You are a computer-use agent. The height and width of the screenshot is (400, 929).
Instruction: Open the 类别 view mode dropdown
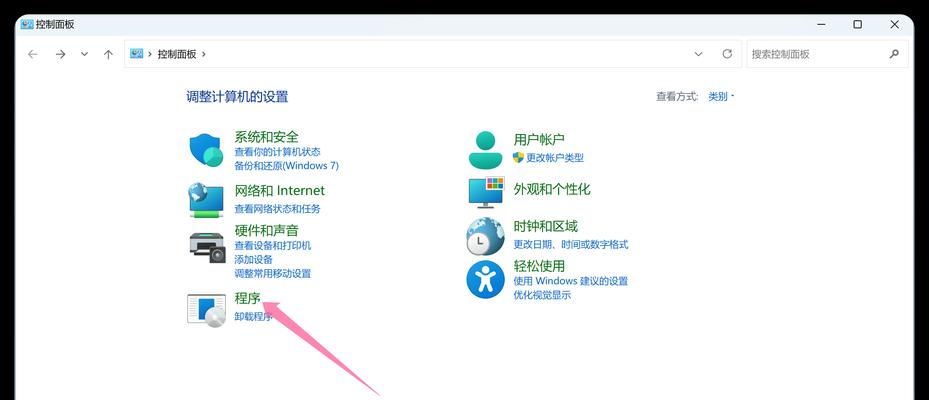721,96
